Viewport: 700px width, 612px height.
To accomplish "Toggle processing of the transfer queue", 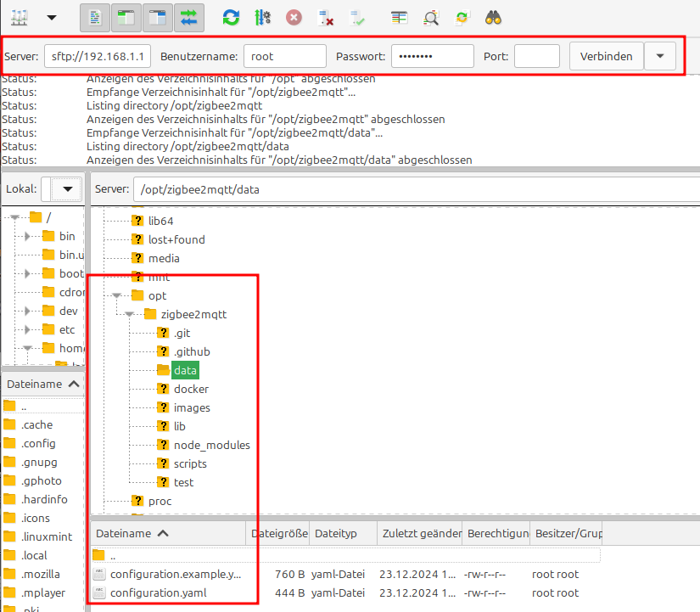I will click(x=261, y=16).
